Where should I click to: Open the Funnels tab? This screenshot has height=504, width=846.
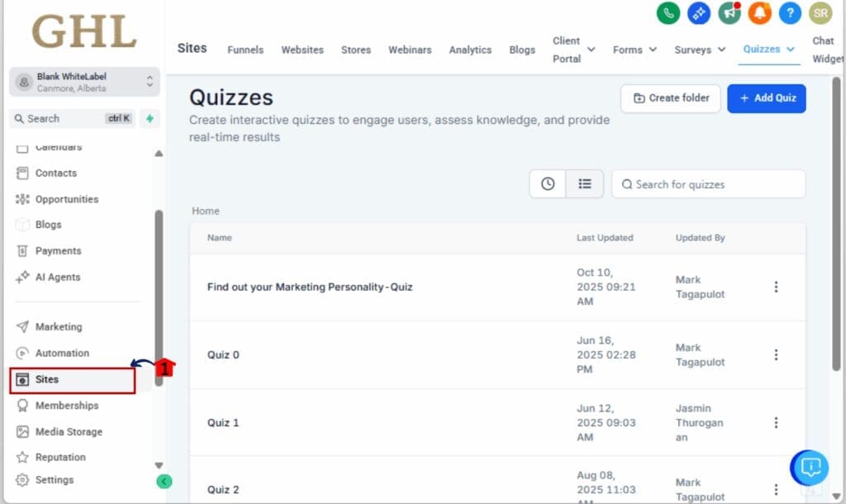click(245, 50)
